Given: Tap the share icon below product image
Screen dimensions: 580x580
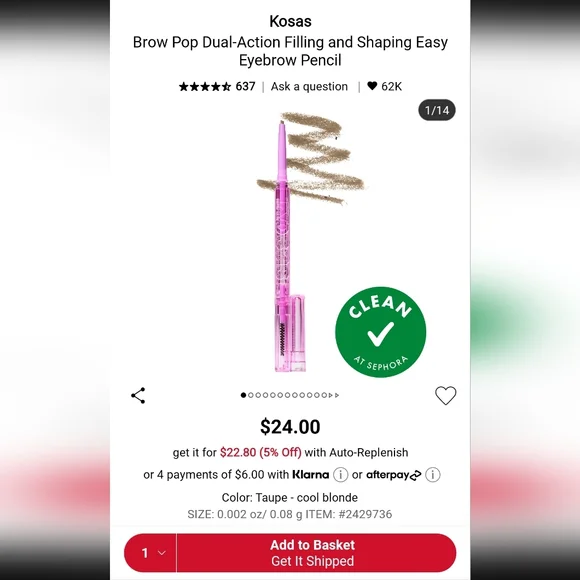Looking at the screenshot, I should pos(138,395).
